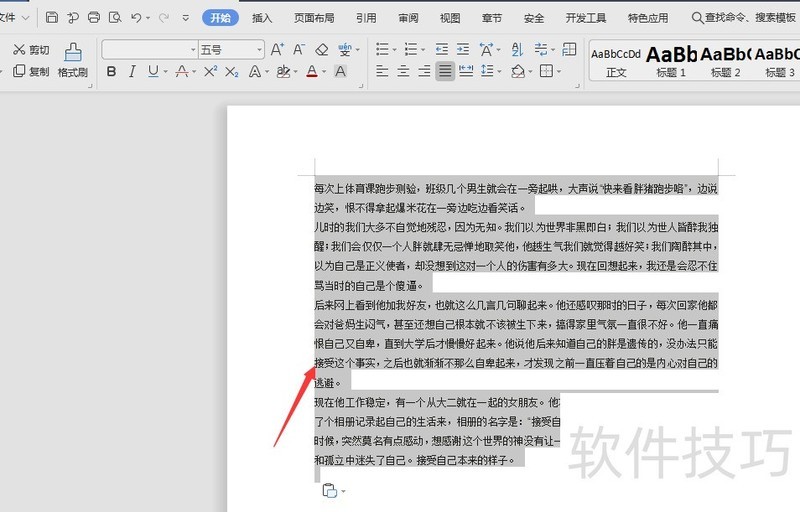Viewport: 800px width, 512px height.
Task: Toggle Justify alignment button
Action: [445, 71]
